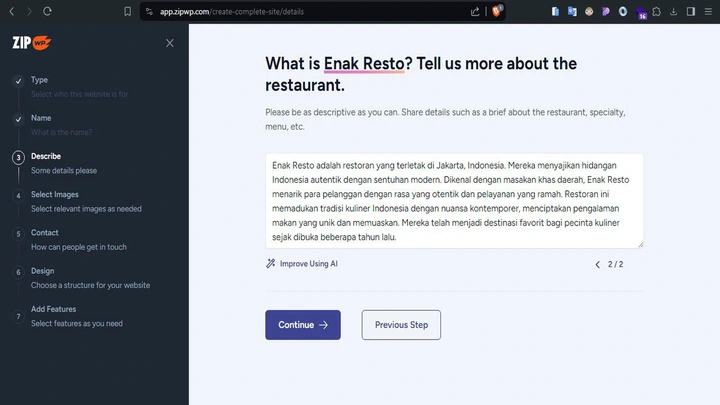Click the URL address bar text

point(232,11)
